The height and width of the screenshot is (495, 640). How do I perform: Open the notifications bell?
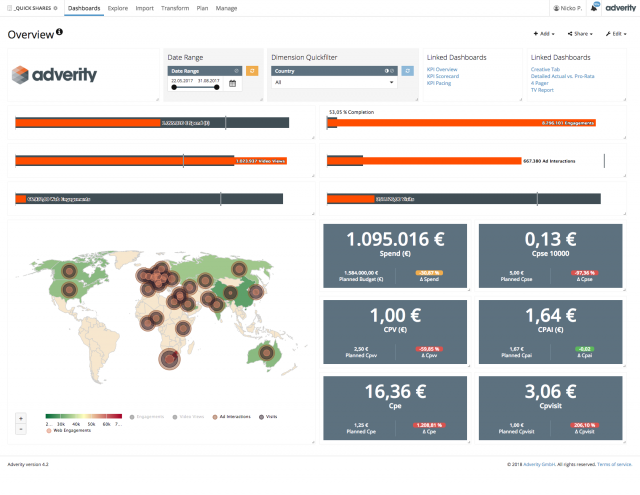[594, 8]
